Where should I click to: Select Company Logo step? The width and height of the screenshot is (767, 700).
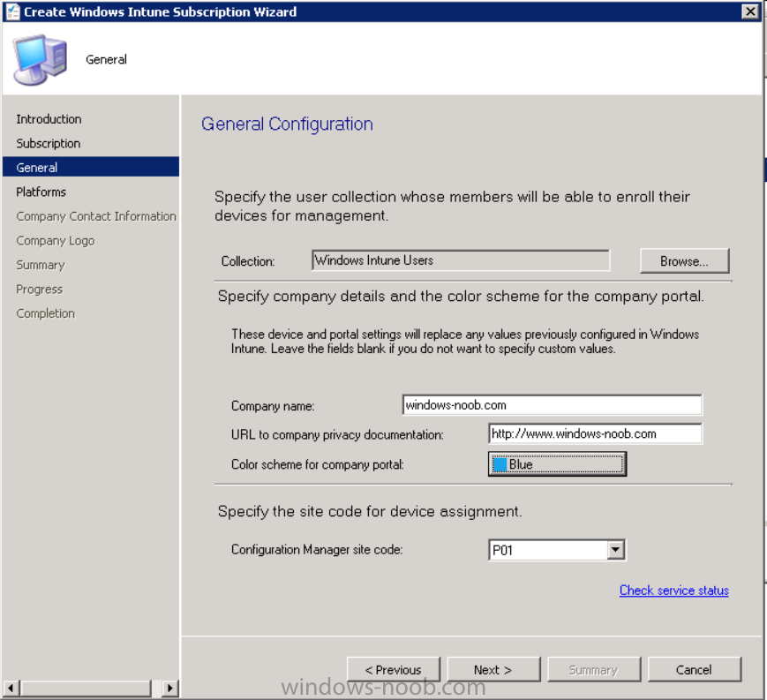click(56, 241)
